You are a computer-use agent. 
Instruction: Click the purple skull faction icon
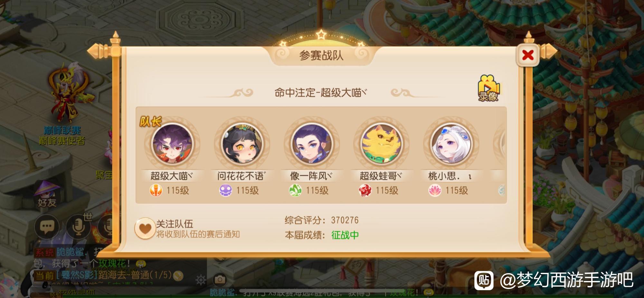coord(226,190)
